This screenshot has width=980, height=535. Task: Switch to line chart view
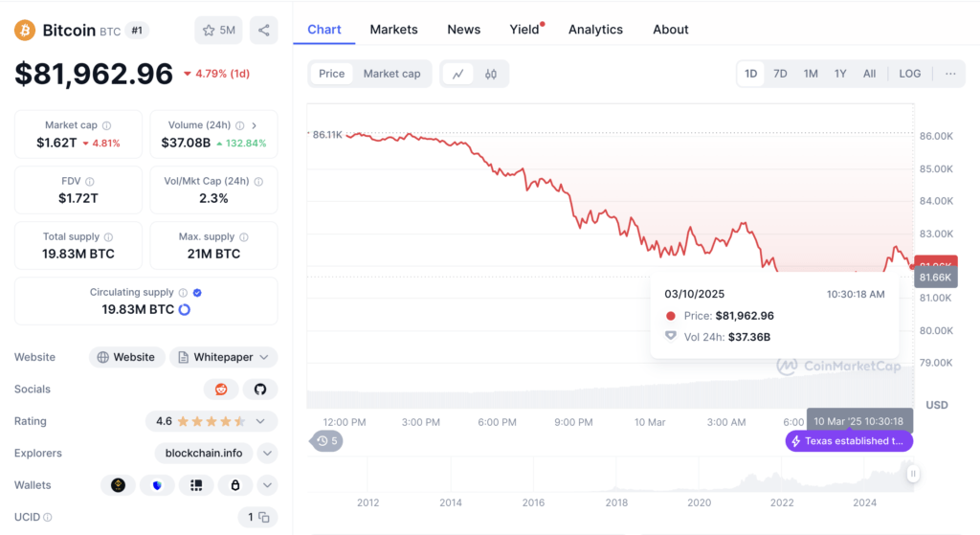pos(458,74)
